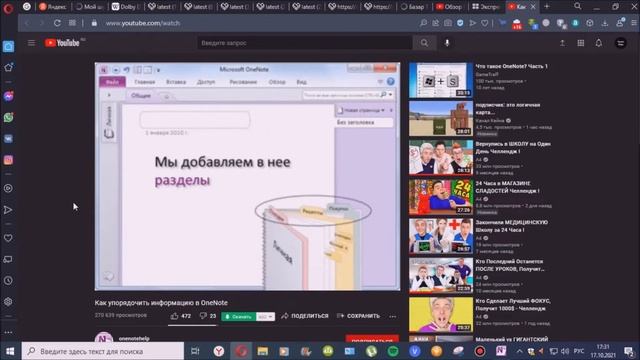This screenshot has height=360, width=640.
Task: Open Yandex Browser from the taskbar
Action: (219, 351)
